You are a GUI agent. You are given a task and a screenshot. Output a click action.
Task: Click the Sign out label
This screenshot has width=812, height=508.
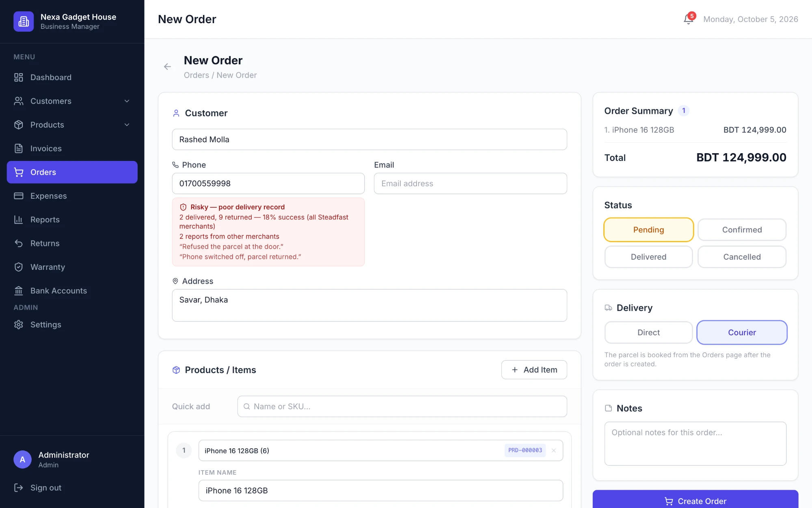point(46,488)
